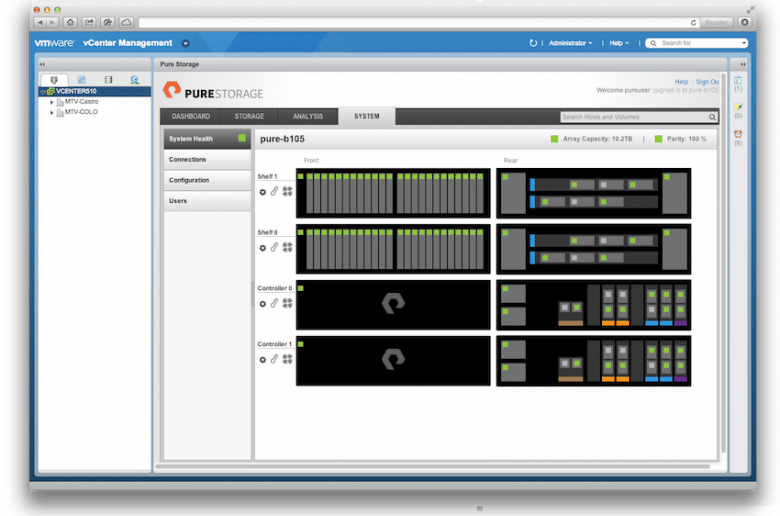Switch to the DASHBOARD tab

pyautogui.click(x=191, y=116)
